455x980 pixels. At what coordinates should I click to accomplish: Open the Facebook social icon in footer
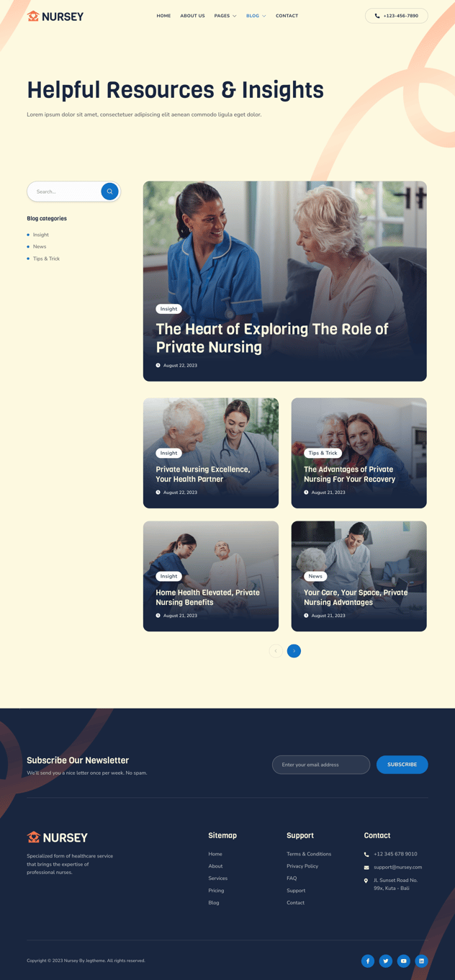368,961
